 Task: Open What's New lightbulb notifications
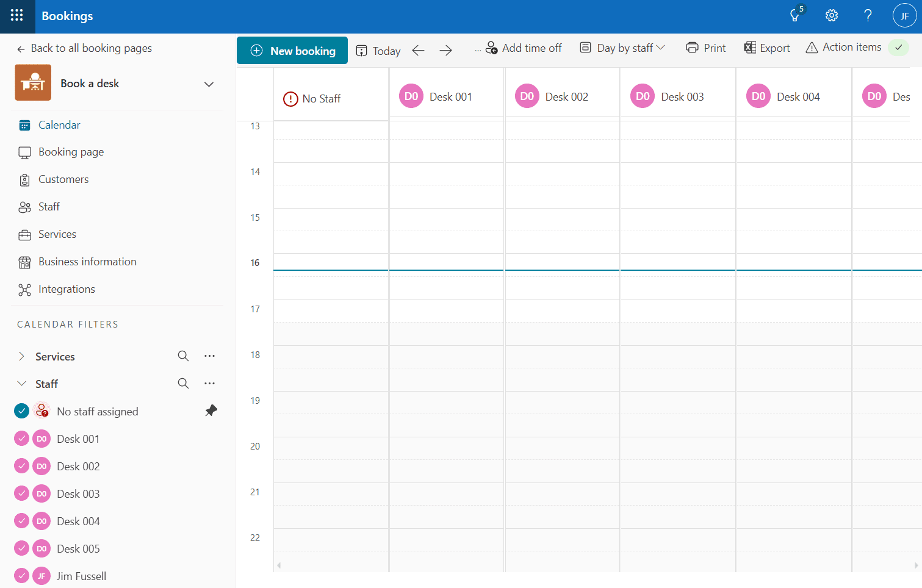point(794,15)
